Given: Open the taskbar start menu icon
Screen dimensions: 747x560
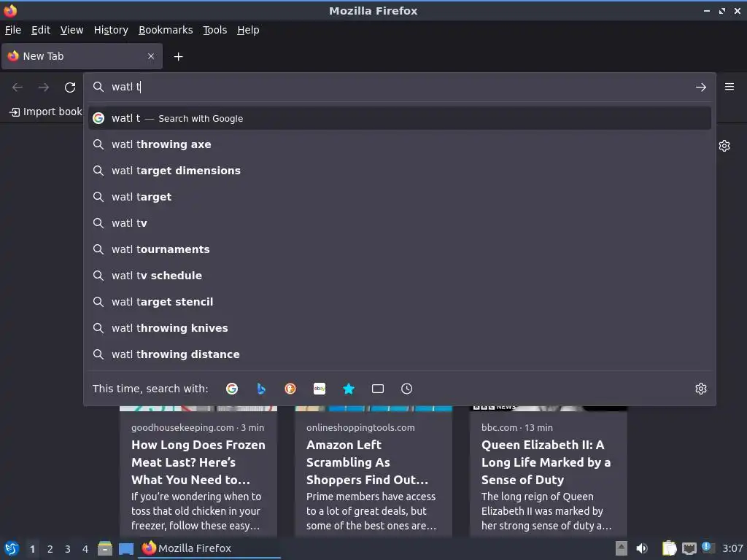Looking at the screenshot, I should pyautogui.click(x=12, y=548).
